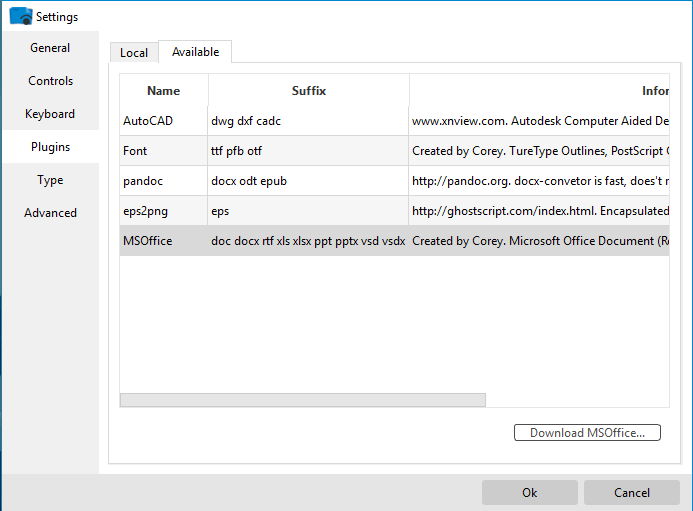Click the Suffix column header
693x511 pixels.
coord(308,91)
